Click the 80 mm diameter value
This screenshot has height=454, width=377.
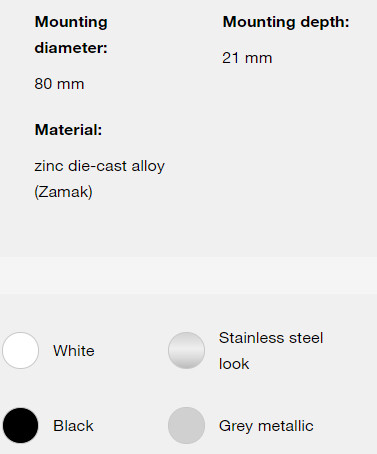coord(59,84)
